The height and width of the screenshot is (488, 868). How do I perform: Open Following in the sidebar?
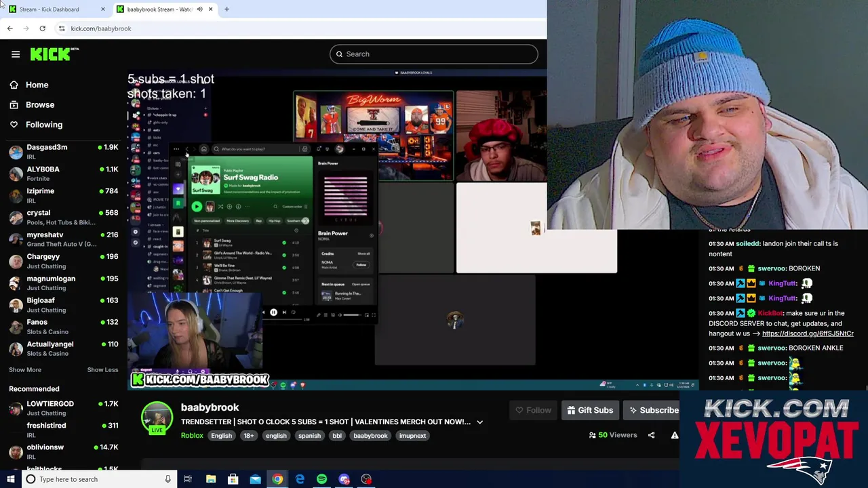44,125
